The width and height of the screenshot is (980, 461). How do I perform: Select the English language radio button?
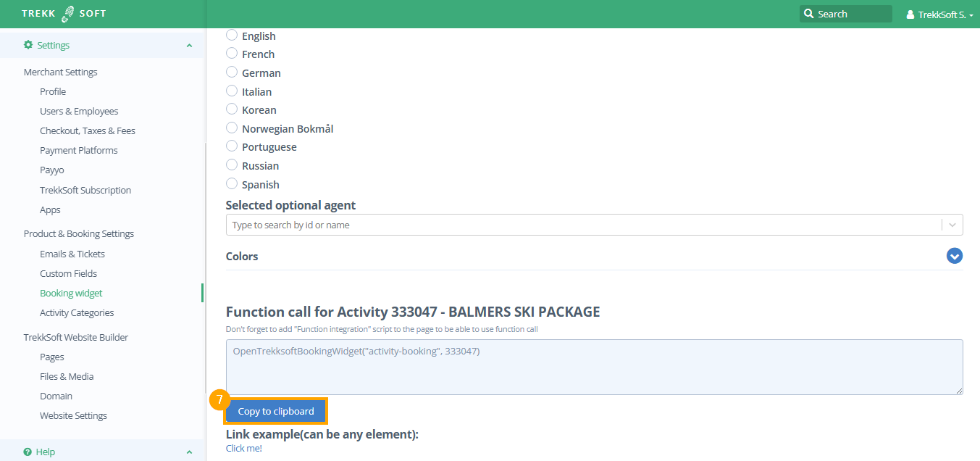[232, 35]
